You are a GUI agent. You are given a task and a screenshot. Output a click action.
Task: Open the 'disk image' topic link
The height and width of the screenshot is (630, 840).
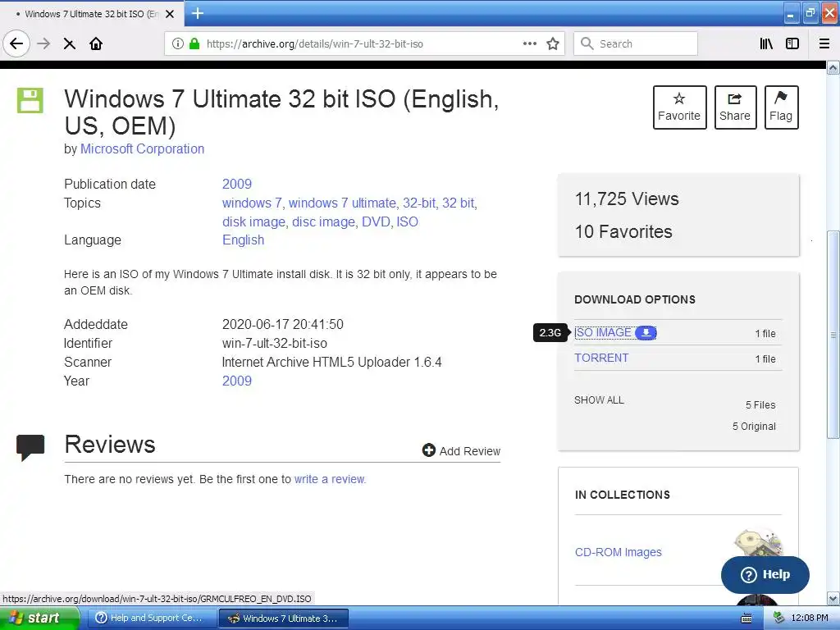pos(253,221)
